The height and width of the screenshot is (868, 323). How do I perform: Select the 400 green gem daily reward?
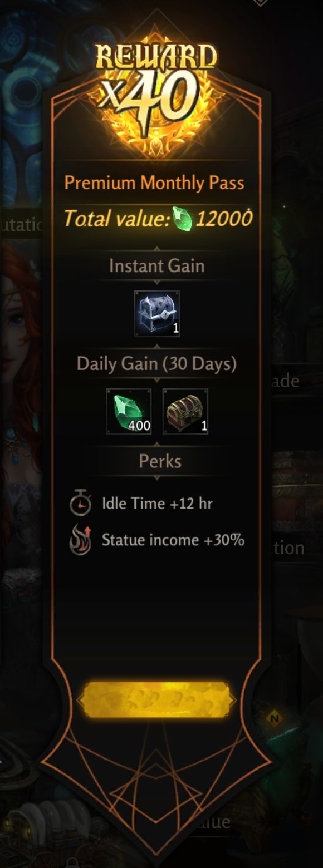[x=129, y=411]
